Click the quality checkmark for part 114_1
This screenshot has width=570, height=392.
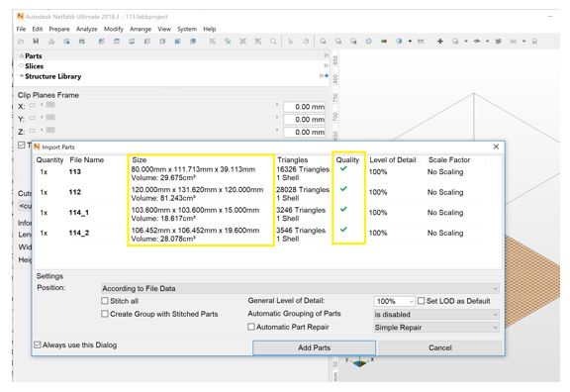(x=343, y=209)
